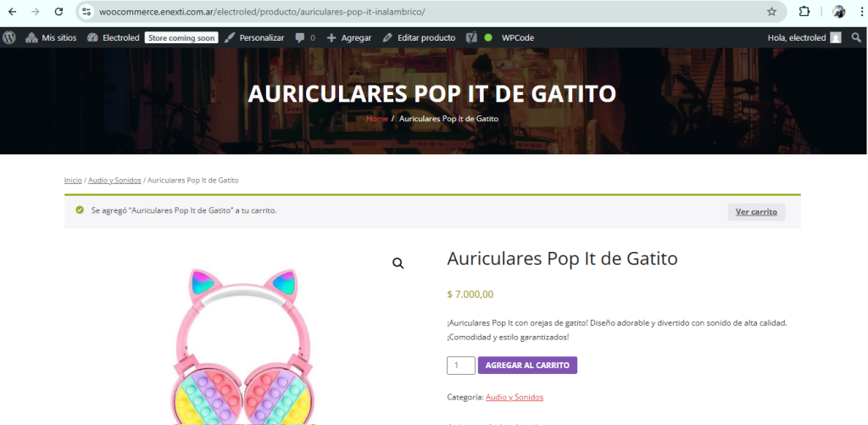The height and width of the screenshot is (425, 868).
Task: Click the WordPress logo in admin bar
Action: click(x=9, y=37)
